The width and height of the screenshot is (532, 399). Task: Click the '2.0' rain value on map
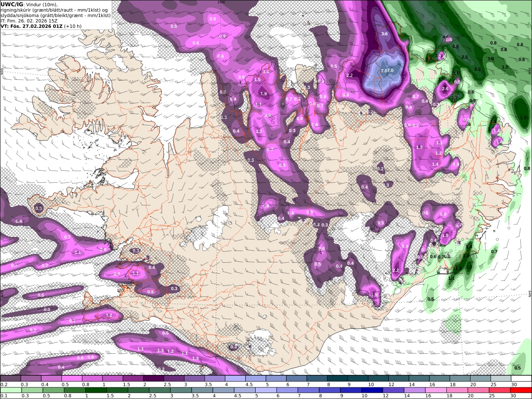click(478, 69)
